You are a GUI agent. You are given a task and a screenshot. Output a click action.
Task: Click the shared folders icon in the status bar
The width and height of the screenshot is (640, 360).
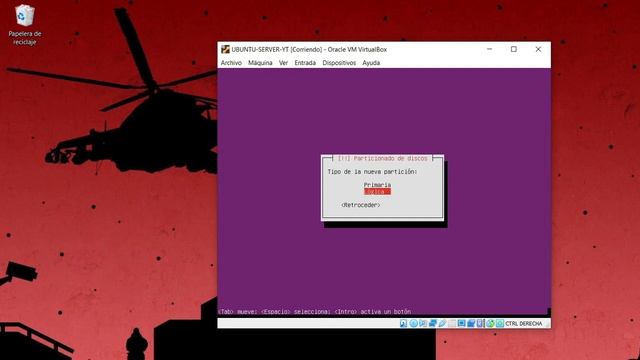pos(452,323)
